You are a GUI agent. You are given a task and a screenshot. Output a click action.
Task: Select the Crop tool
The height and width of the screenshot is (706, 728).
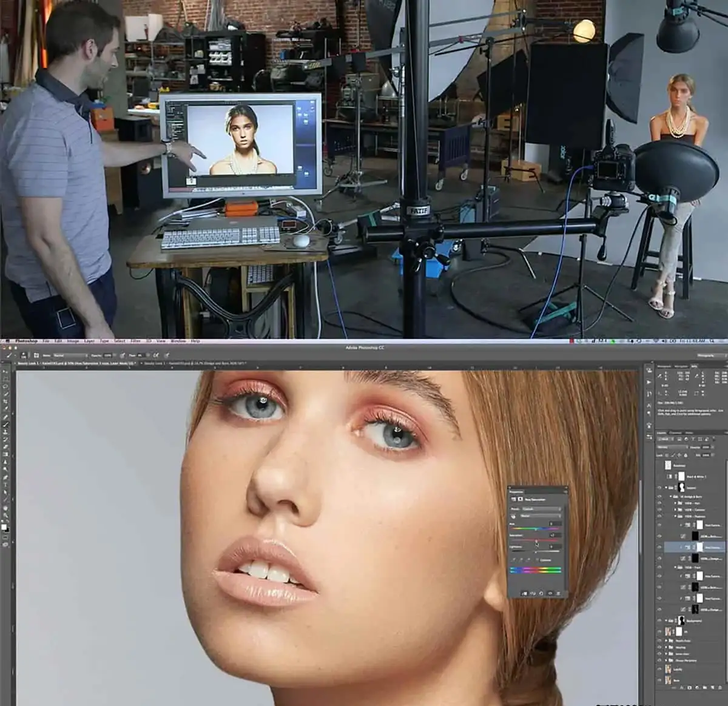[6, 401]
